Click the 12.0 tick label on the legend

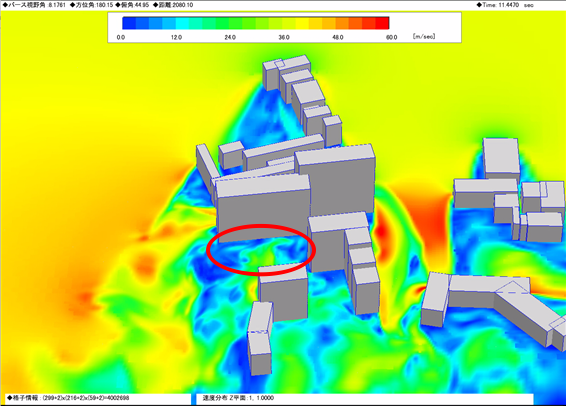(x=176, y=37)
